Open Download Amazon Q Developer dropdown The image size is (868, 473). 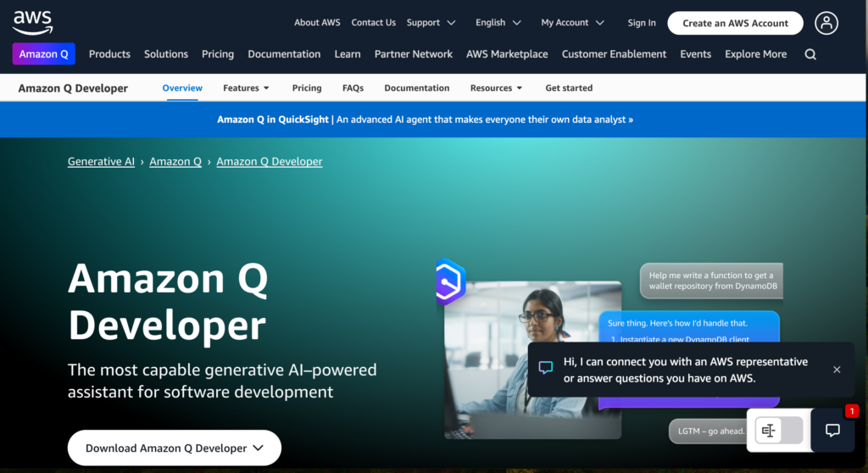click(175, 448)
